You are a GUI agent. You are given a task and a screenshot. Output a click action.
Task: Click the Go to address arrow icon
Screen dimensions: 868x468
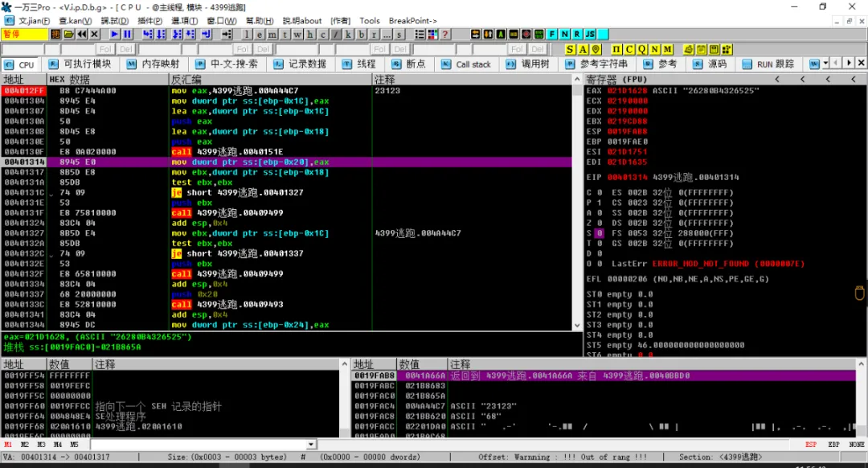coord(227,35)
